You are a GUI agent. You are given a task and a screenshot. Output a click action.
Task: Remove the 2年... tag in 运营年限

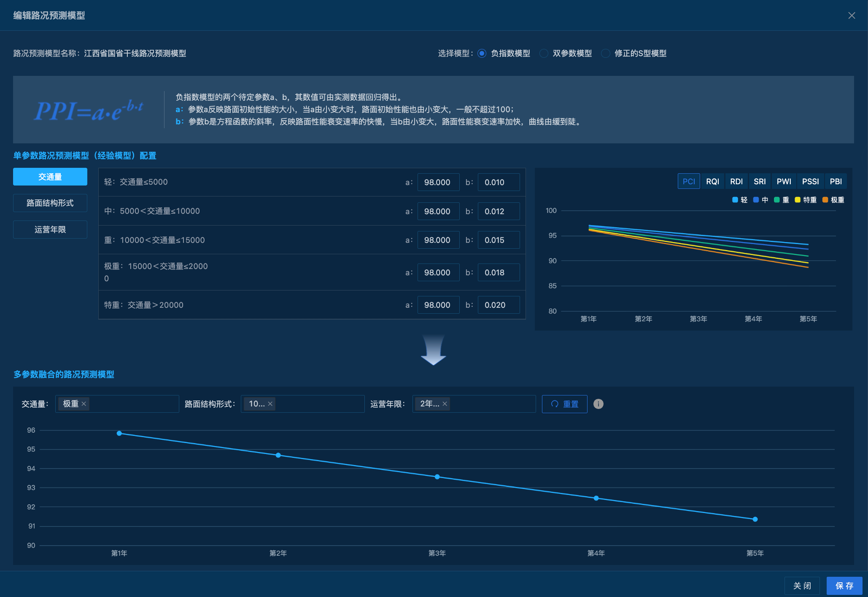click(x=445, y=404)
